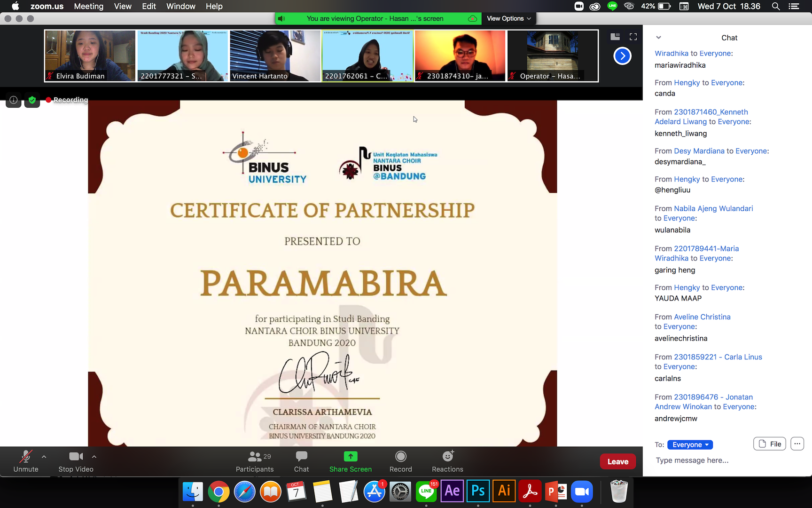Open After Effects from the Dock

tap(452, 491)
